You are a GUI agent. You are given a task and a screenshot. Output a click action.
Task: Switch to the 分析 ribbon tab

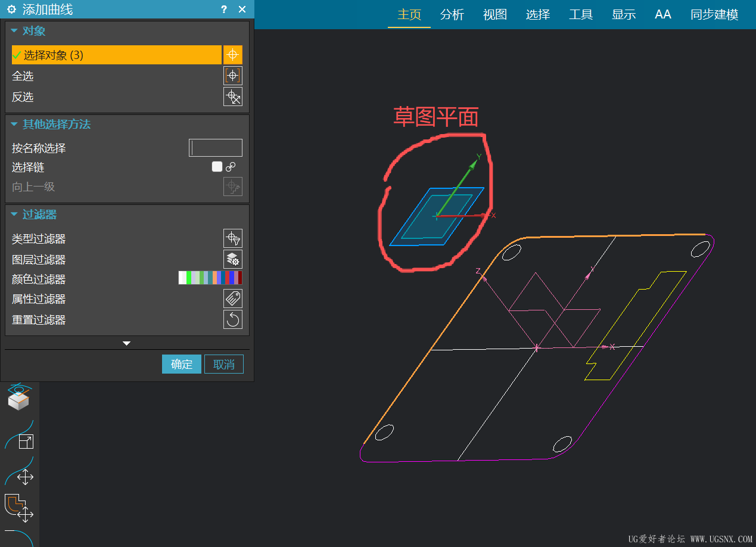pos(452,14)
